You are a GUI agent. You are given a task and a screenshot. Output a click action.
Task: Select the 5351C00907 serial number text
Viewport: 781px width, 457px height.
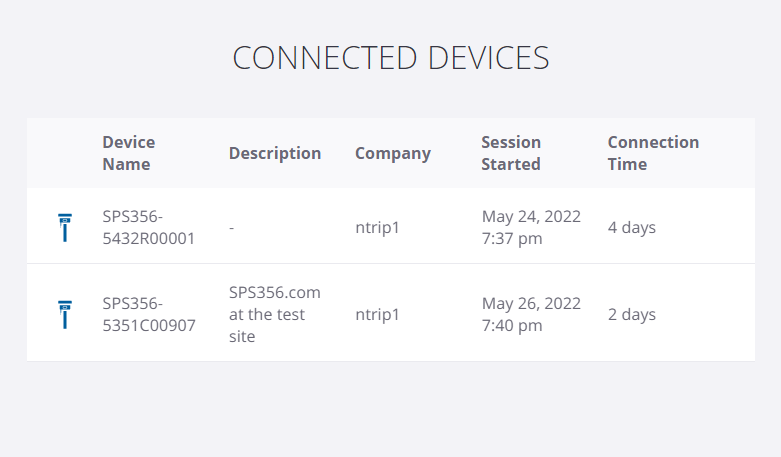click(x=149, y=325)
